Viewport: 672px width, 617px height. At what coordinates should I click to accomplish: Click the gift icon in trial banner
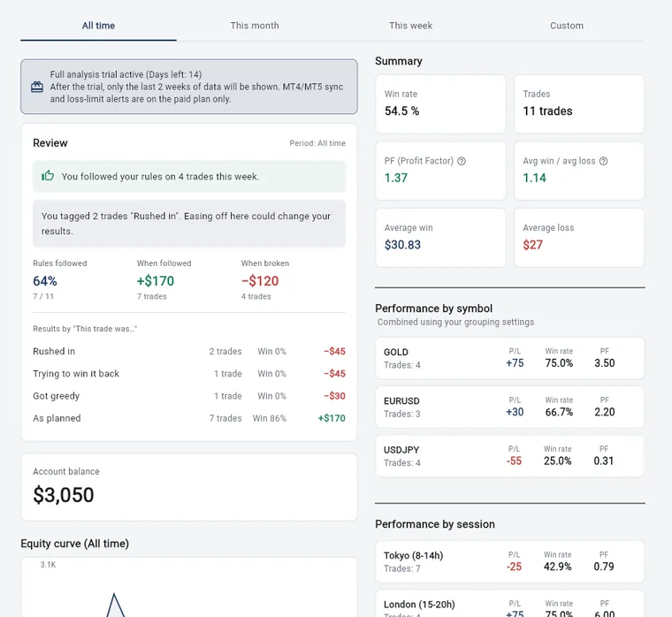[37, 87]
